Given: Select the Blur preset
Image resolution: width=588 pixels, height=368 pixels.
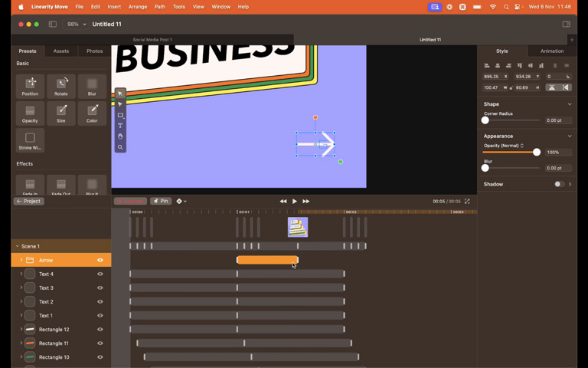Looking at the screenshot, I should pos(92,87).
